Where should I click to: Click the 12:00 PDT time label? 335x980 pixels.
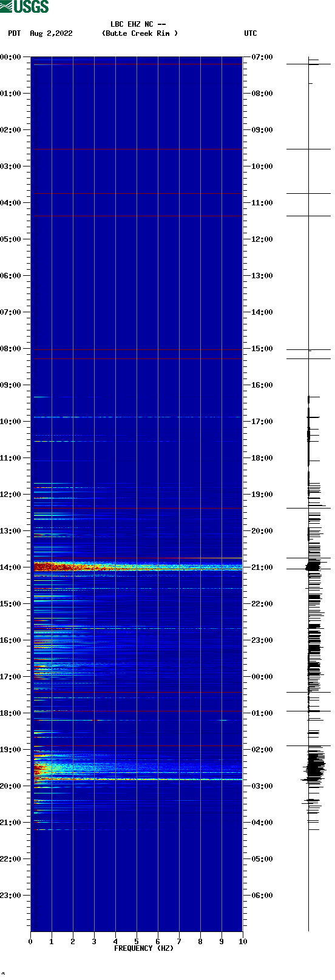pyautogui.click(x=10, y=495)
